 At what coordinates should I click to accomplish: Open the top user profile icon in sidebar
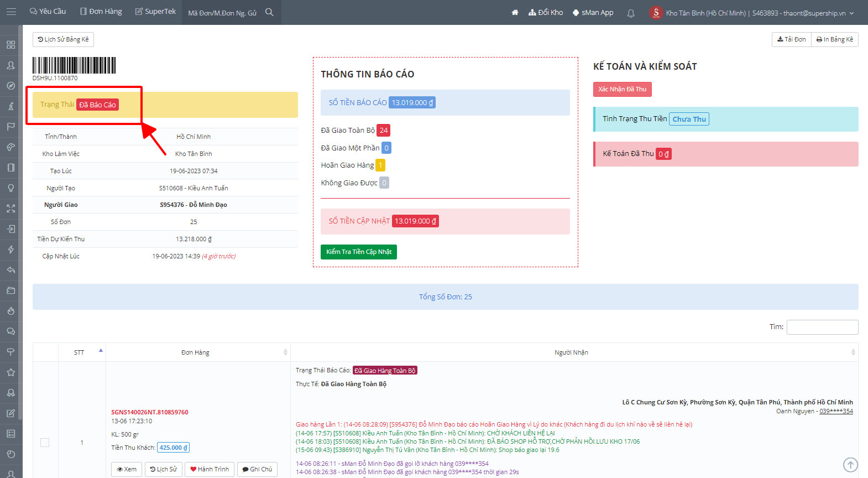tap(11, 65)
